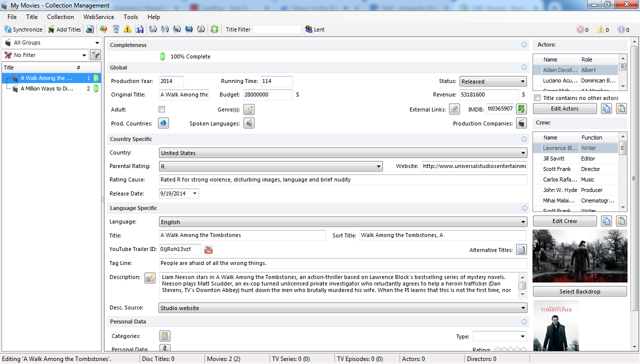Open the Parental Rating dropdown showing R
Viewport: 640px width, 364px height.
(x=271, y=166)
